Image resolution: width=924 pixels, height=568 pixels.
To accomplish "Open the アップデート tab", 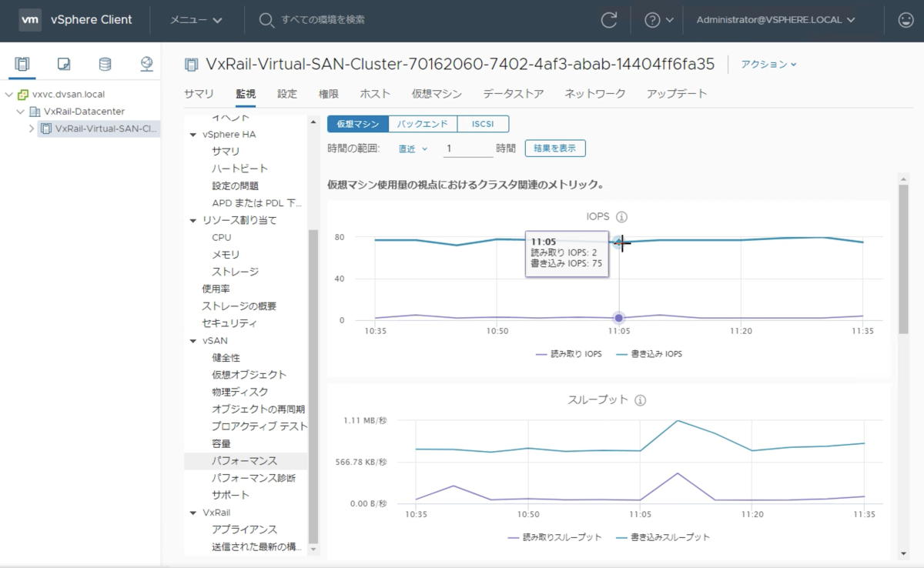I will point(677,94).
